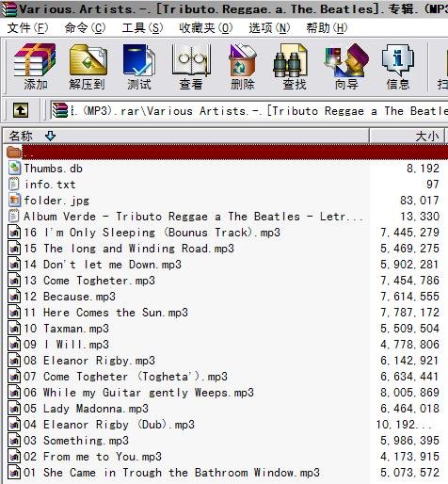Select the info.txt file icon
This screenshot has width=448, height=484.
(x=13, y=185)
